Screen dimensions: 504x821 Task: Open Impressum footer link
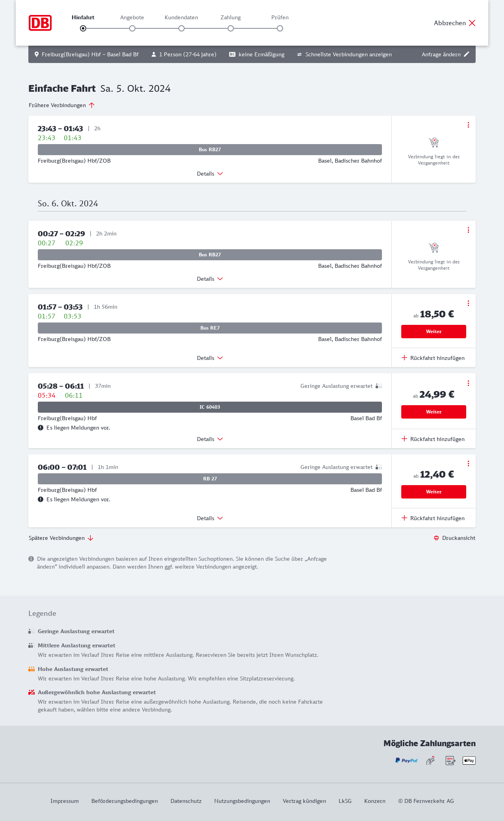point(65,801)
